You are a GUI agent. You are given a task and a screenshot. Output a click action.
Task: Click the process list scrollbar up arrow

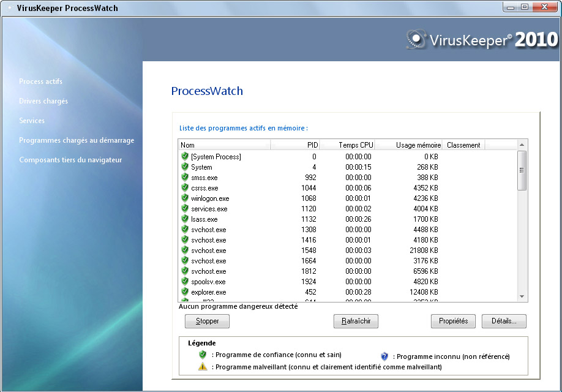(x=522, y=145)
